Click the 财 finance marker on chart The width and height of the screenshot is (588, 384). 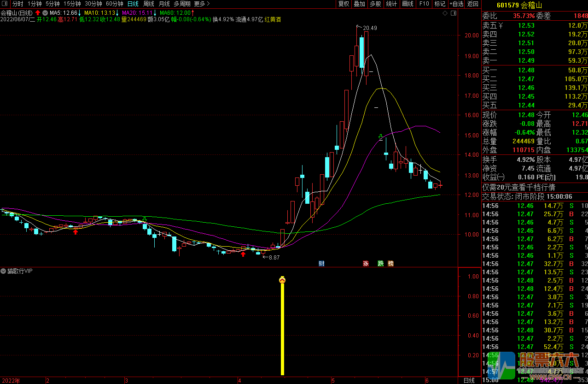[321, 264]
